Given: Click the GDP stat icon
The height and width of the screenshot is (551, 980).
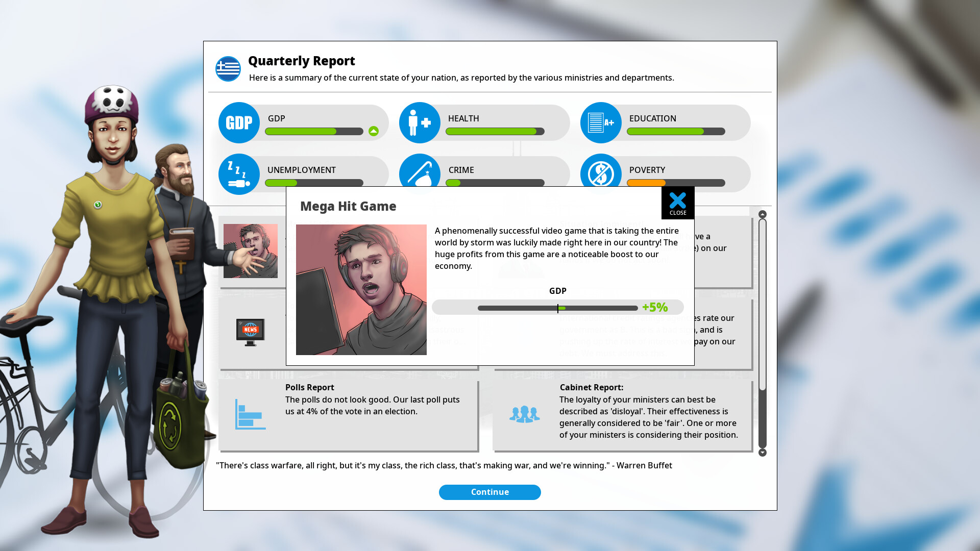Looking at the screenshot, I should coord(239,122).
